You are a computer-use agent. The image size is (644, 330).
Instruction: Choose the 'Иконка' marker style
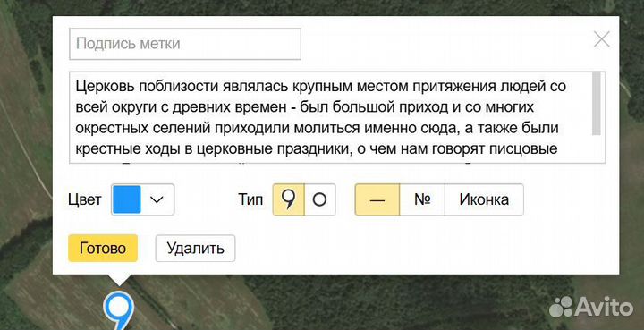coord(484,199)
